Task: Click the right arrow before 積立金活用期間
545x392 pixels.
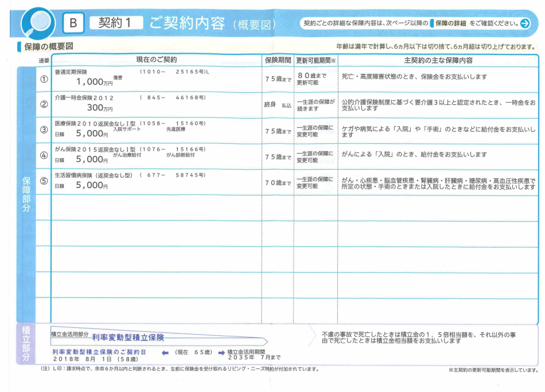Action: click(221, 352)
